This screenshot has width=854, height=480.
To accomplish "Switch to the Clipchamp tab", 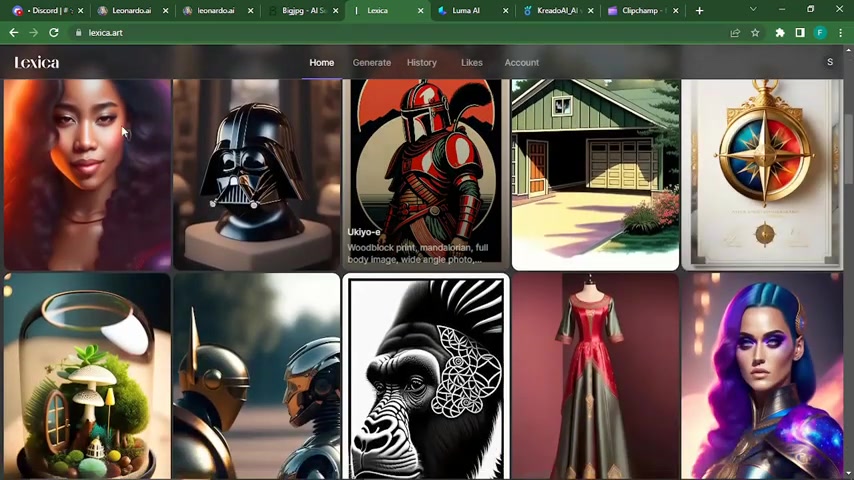I will (642, 10).
